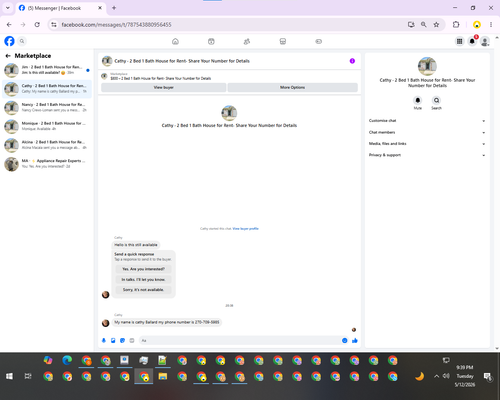Screen dimensions: 500x400
Task: Click the View buyer button
Action: [164, 87]
